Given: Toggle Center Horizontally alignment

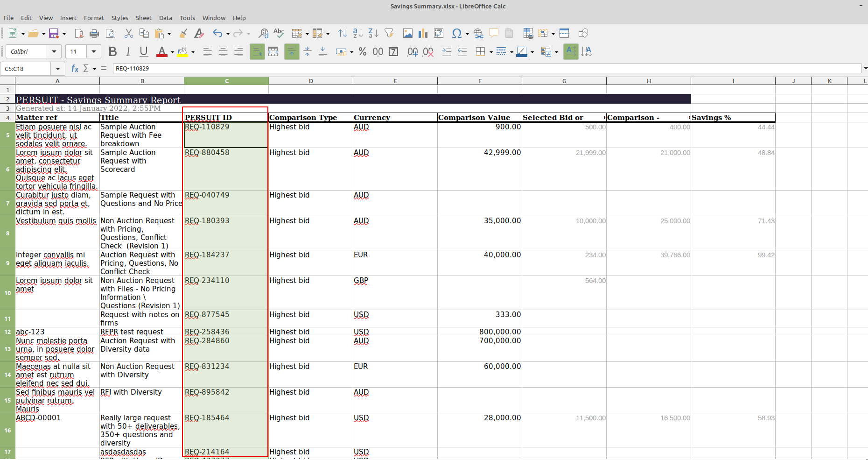Looking at the screenshot, I should pyautogui.click(x=223, y=52).
